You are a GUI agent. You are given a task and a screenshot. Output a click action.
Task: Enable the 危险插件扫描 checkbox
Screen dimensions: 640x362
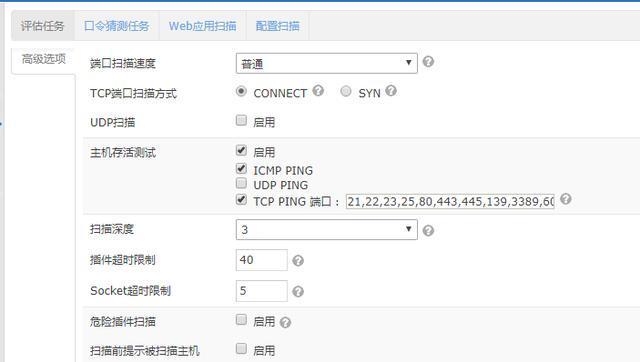[241, 320]
